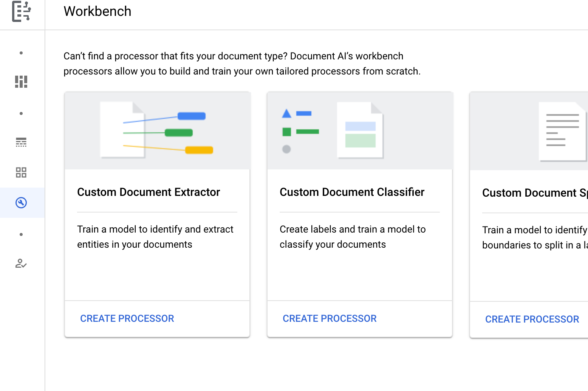588x391 pixels.
Task: Click 'Train a model to identify and extract' text
Action: click(x=155, y=229)
